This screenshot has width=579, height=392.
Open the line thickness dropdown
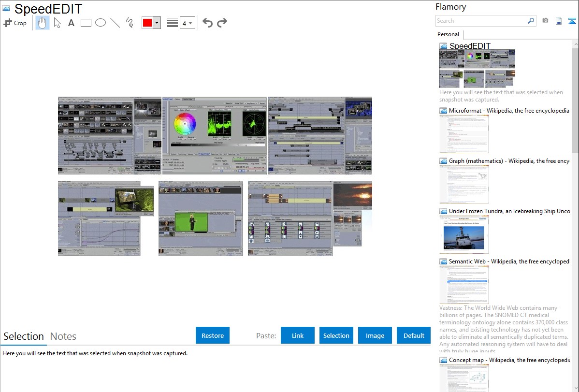[188, 23]
